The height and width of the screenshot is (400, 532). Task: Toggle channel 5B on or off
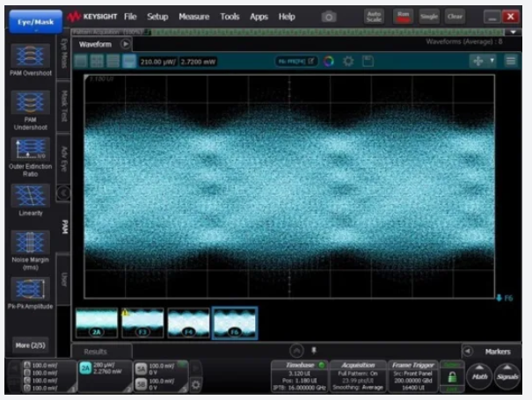pyautogui.click(x=142, y=384)
